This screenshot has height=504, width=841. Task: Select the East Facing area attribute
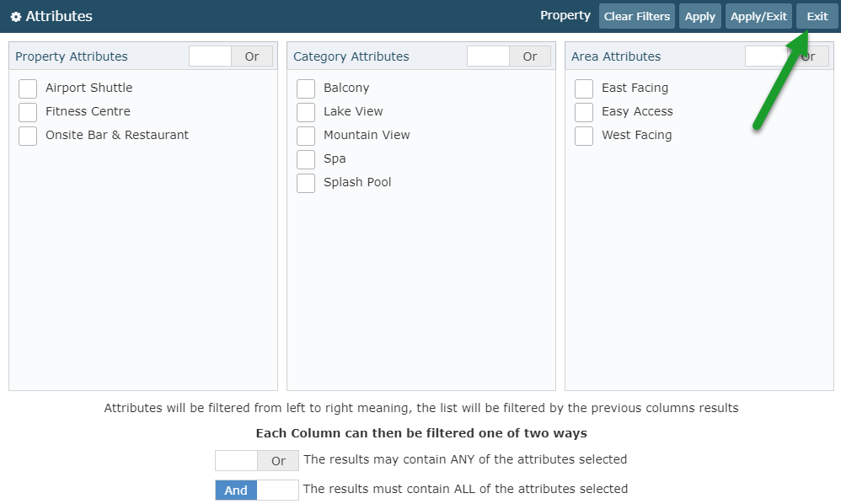click(583, 88)
